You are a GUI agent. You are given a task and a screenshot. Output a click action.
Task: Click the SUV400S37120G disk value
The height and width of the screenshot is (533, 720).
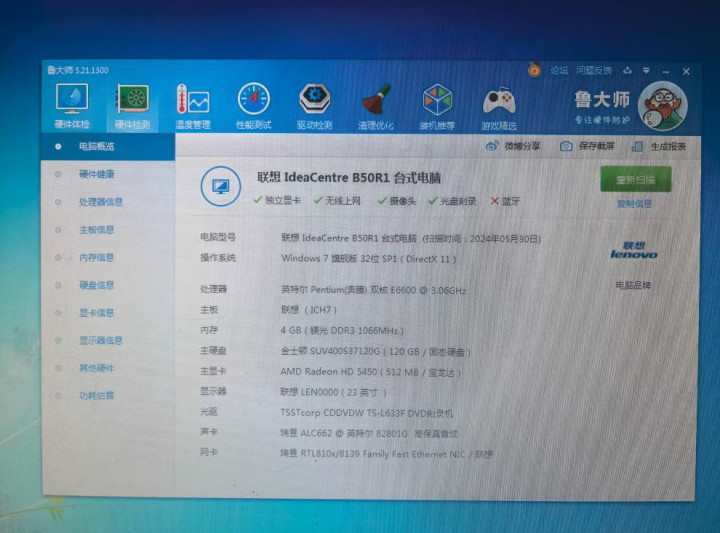pos(376,352)
